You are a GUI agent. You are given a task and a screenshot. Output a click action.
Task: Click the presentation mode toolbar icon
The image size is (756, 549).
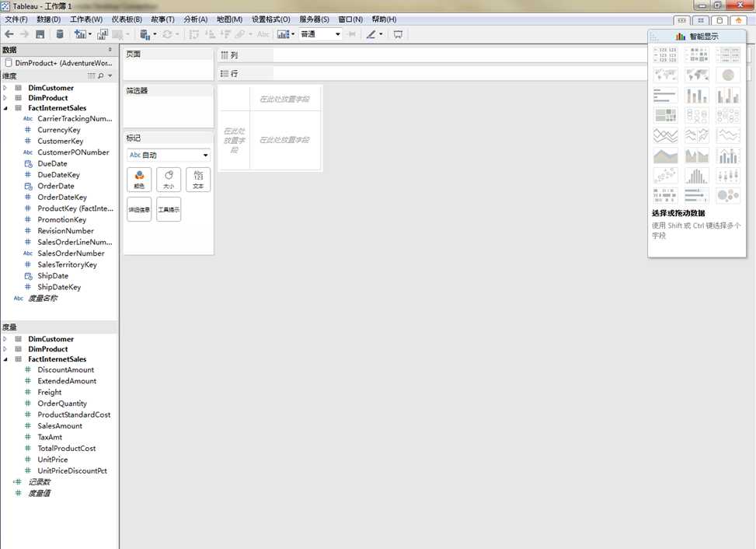398,34
